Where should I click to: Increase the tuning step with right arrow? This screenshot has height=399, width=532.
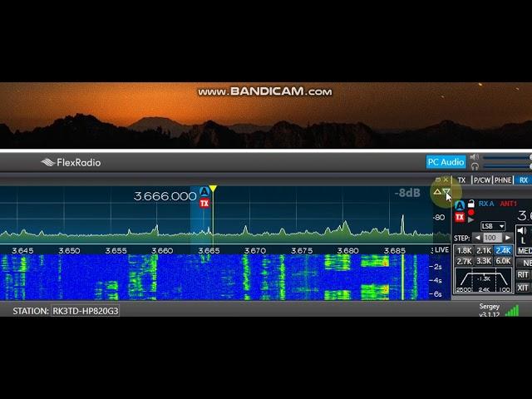(508, 238)
